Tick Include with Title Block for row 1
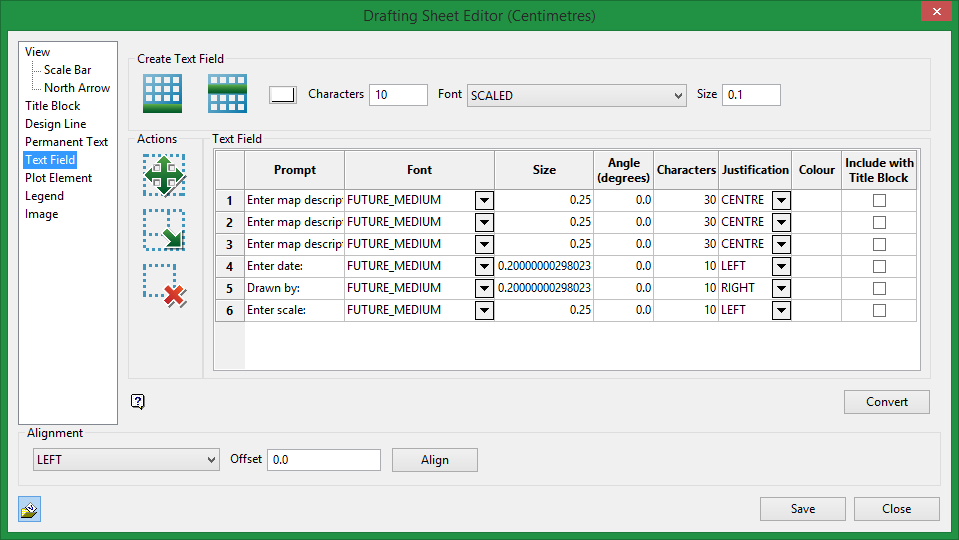Screen dimensions: 959x540 point(879,200)
